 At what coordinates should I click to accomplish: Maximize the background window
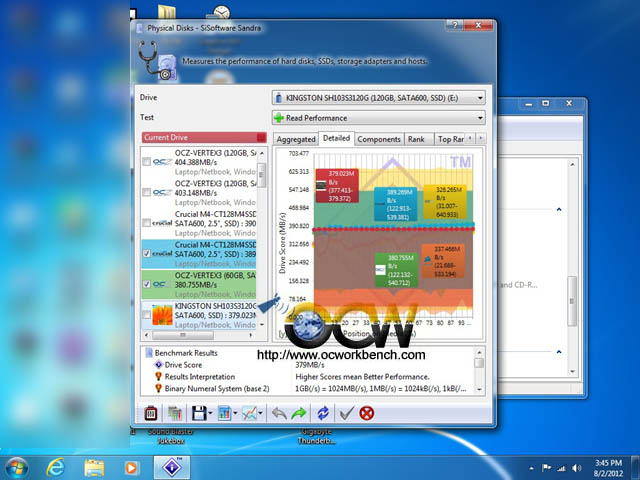pyautogui.click(x=546, y=103)
